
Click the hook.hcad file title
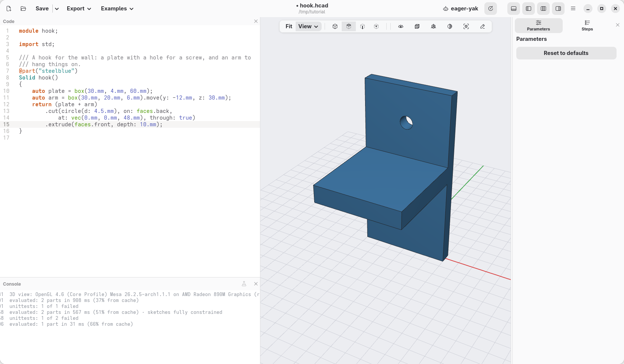pyautogui.click(x=312, y=6)
